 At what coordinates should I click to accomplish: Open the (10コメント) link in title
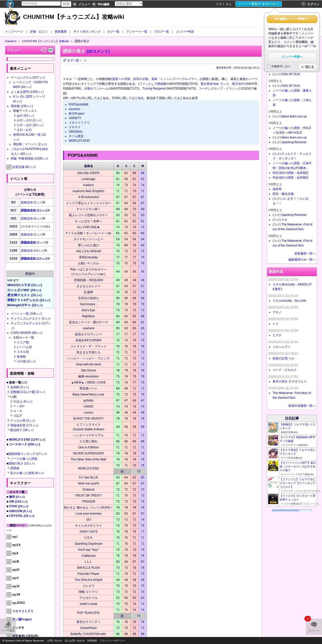click(x=98, y=51)
